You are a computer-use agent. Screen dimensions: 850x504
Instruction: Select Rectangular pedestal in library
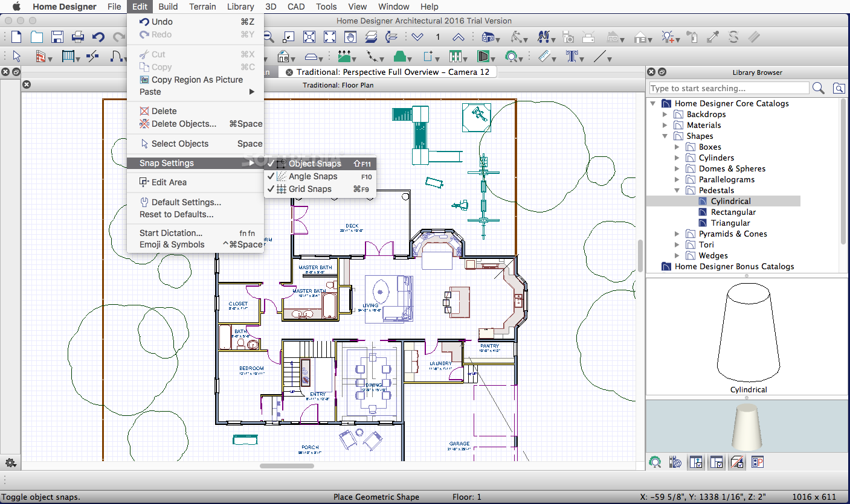733,212
